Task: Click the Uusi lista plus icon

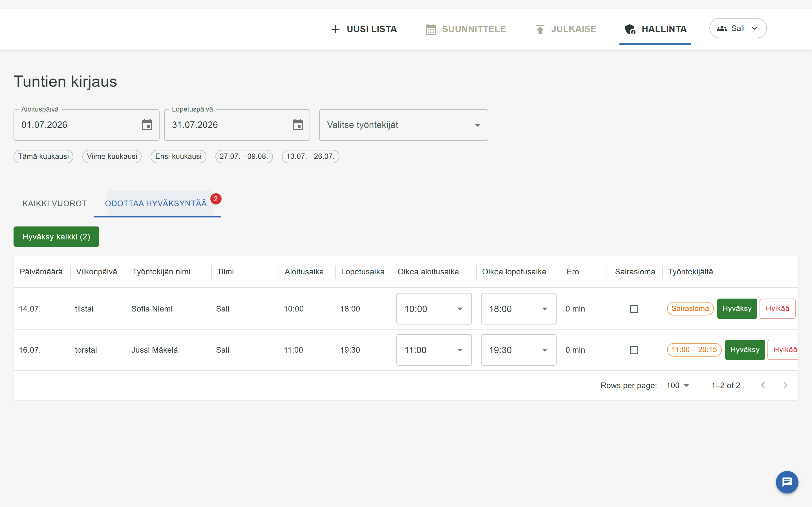Action: pyautogui.click(x=335, y=29)
